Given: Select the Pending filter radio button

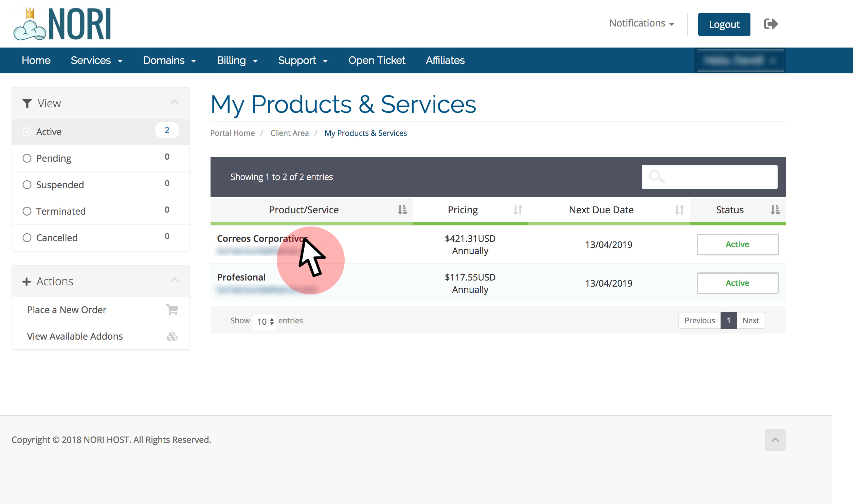Looking at the screenshot, I should point(27,158).
